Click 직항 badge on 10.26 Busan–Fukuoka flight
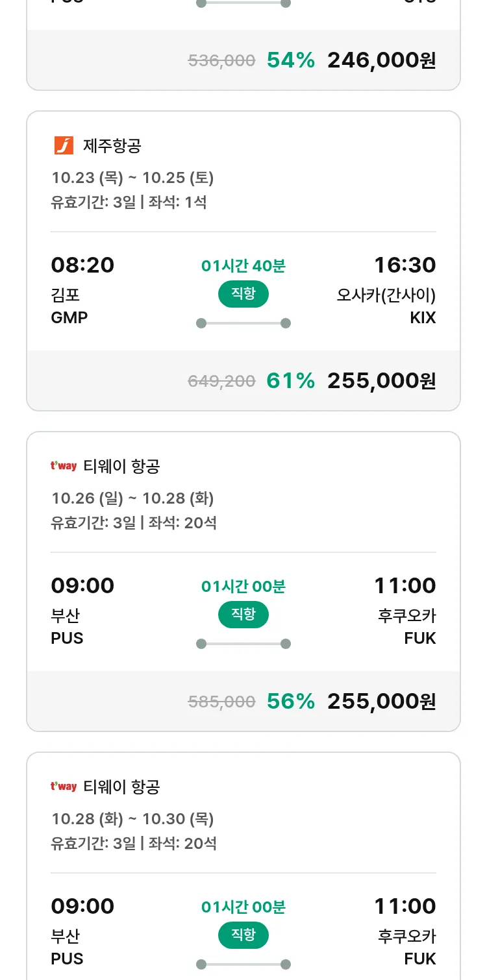Image resolution: width=487 pixels, height=980 pixels. (243, 615)
